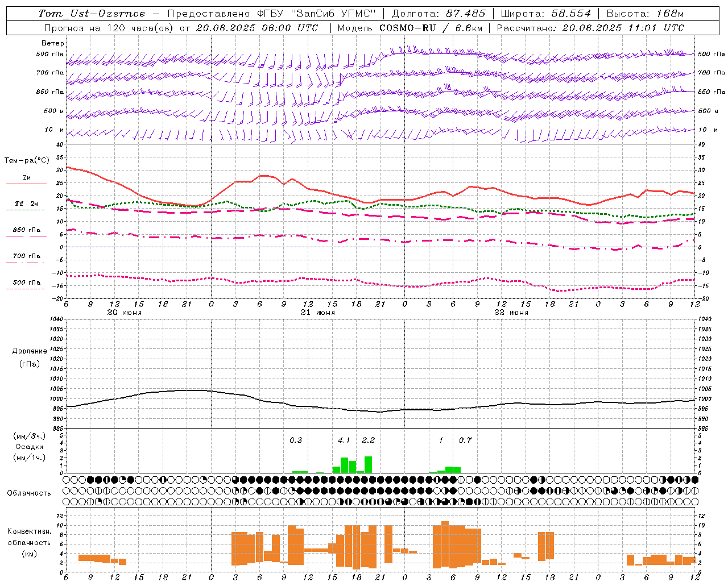728x582 pixels.
Task: Click the "Облачность" cloud cover label
Action: (29, 493)
